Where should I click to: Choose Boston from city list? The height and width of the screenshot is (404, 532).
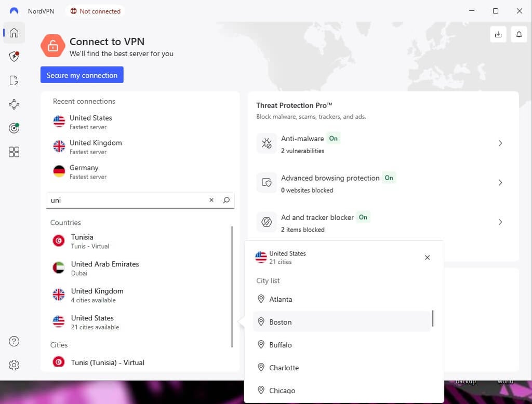(x=342, y=322)
